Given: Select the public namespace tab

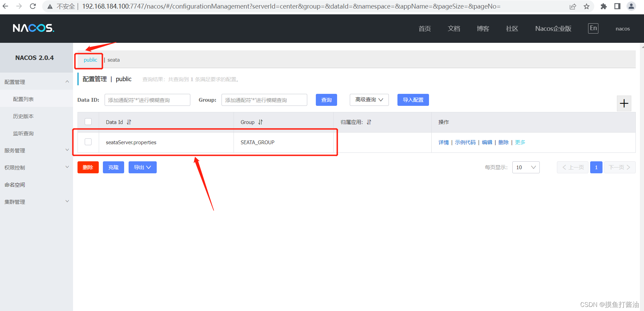Looking at the screenshot, I should [x=90, y=60].
